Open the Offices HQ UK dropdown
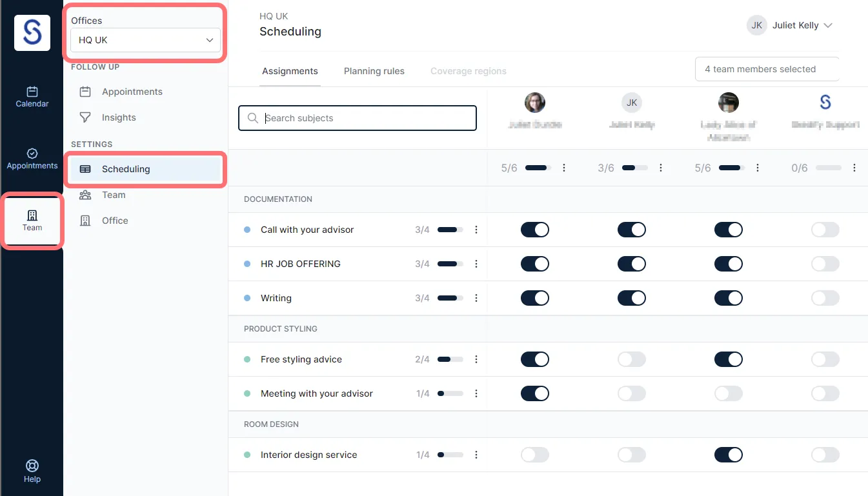This screenshot has height=496, width=868. pyautogui.click(x=146, y=40)
